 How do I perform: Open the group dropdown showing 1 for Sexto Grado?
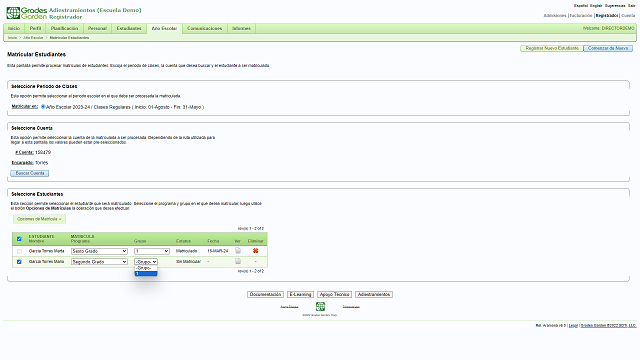point(152,251)
